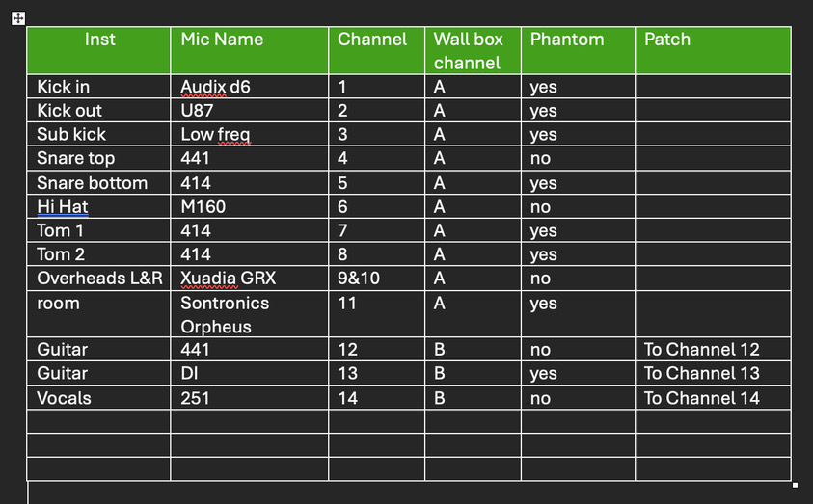Viewport: 813px width, 504px height.
Task: Click the Sontronics Orpheus mic cell
Action: [225, 314]
